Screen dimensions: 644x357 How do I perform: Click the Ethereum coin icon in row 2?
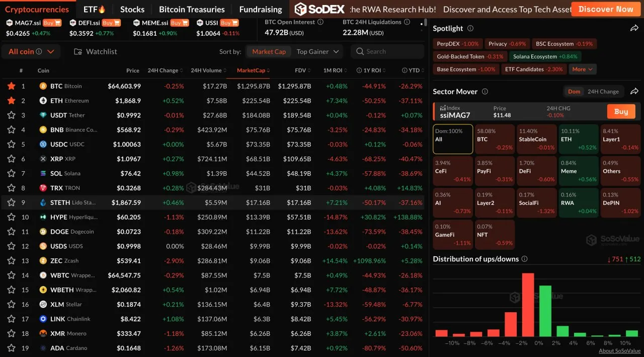pos(43,101)
